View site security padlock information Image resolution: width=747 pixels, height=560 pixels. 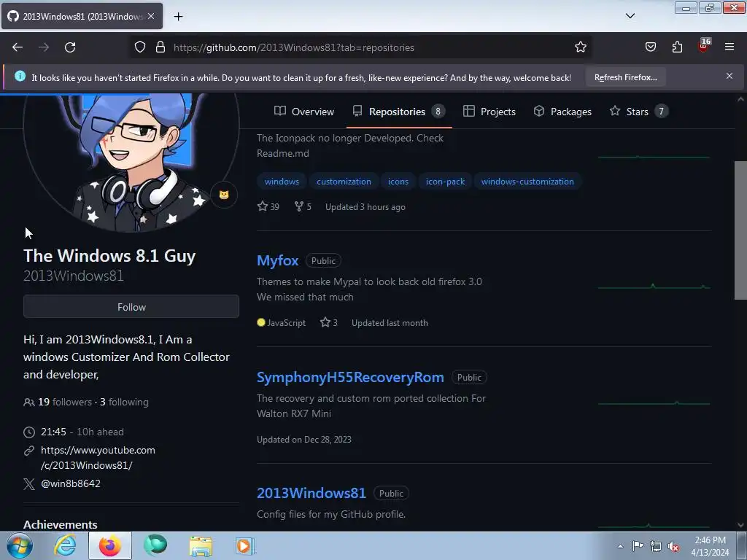tap(160, 47)
